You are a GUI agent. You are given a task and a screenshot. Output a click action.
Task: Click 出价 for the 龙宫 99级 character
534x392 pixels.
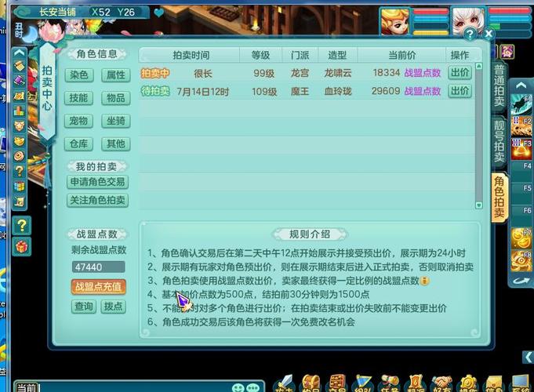coord(460,73)
